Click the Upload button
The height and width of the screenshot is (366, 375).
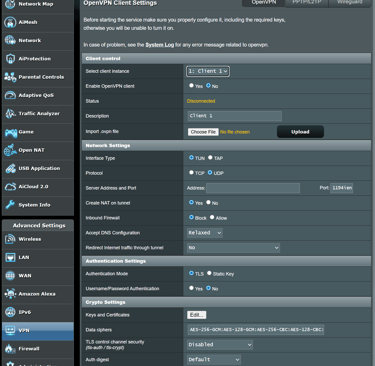[x=300, y=132]
